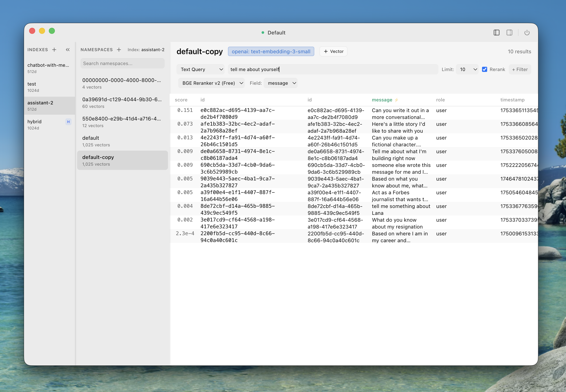Image resolution: width=566 pixels, height=392 pixels.
Task: Click the openai text-embedding-3-small badge
Action: pos(271,51)
